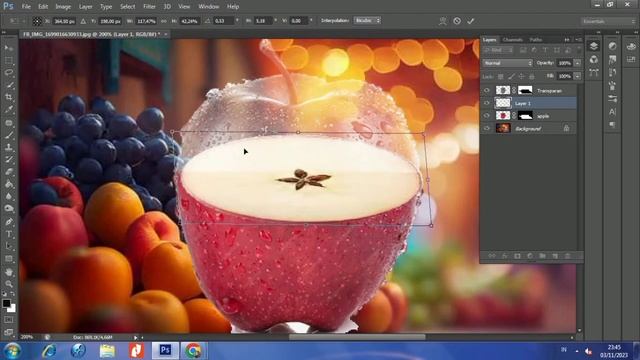Toggle Lock transparent pixels
Screen dimensions: 640x360
[501, 76]
